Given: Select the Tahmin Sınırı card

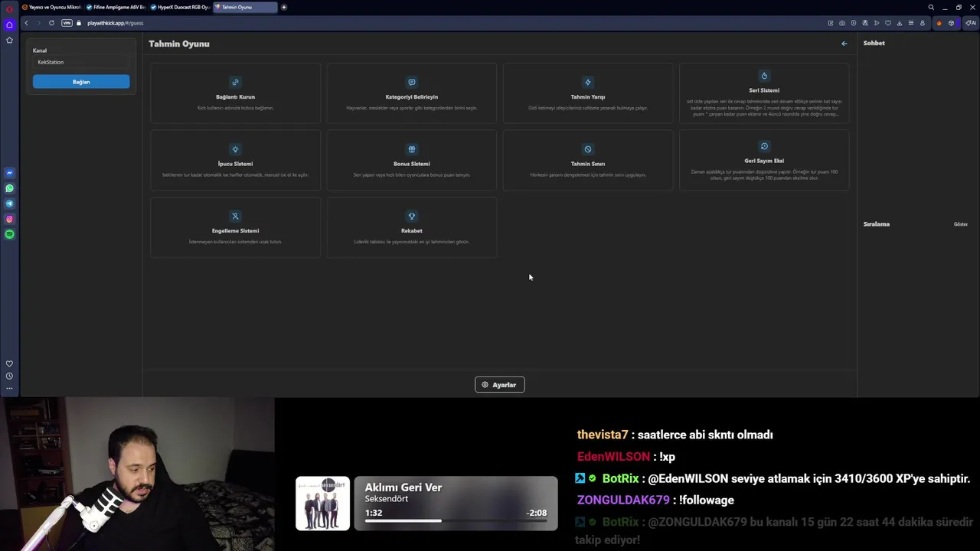Looking at the screenshot, I should click(588, 160).
